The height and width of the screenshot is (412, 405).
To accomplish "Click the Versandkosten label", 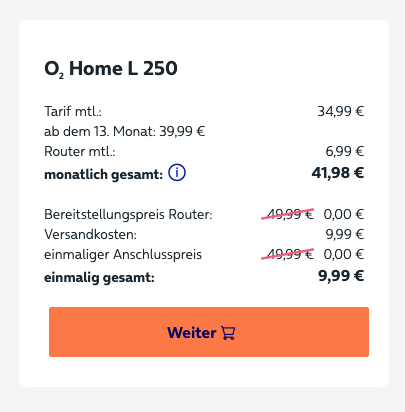I will (x=90, y=234).
